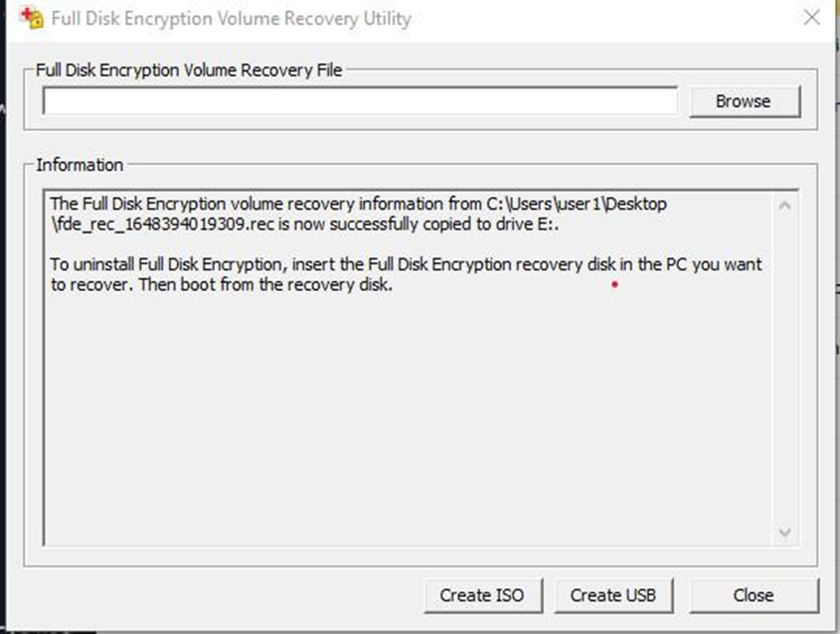
Task: Click 'Then boot from the recovery disk' sentence
Action: click(265, 284)
